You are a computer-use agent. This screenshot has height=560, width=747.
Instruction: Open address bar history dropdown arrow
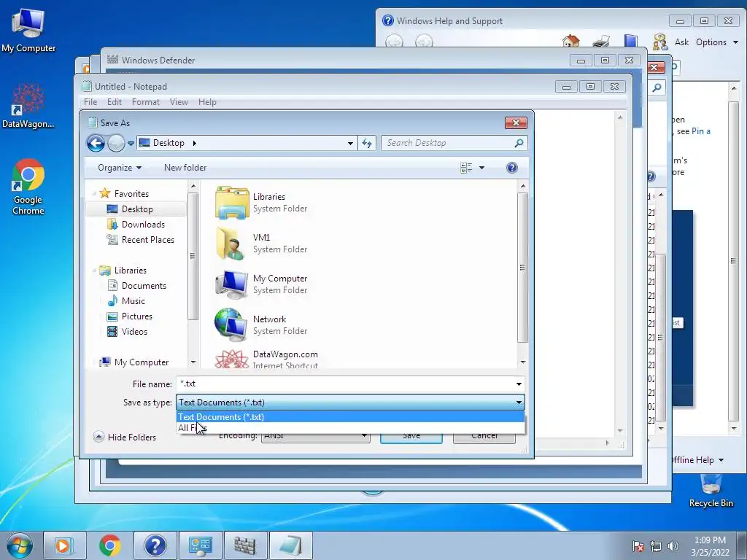[x=350, y=144]
